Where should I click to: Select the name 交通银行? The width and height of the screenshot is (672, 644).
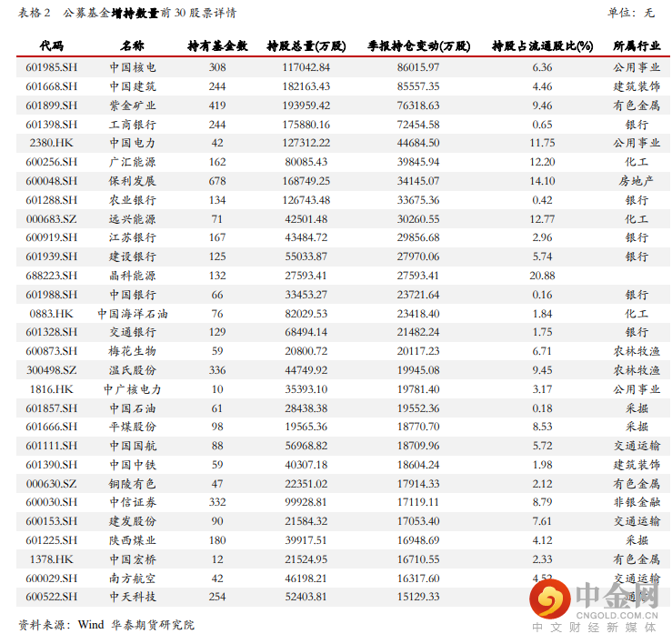[x=133, y=332]
